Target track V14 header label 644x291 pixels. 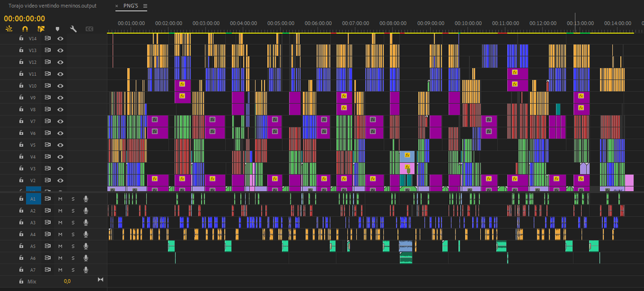(33, 39)
